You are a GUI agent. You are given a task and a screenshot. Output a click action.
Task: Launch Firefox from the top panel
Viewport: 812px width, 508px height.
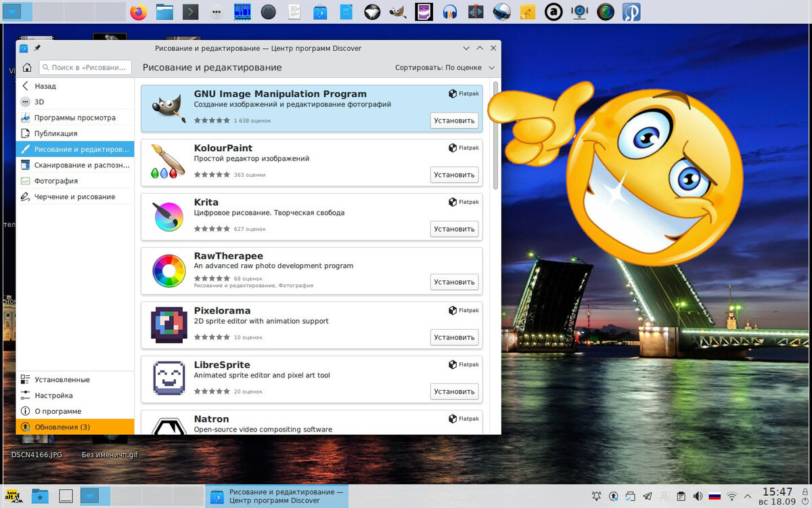(x=138, y=12)
